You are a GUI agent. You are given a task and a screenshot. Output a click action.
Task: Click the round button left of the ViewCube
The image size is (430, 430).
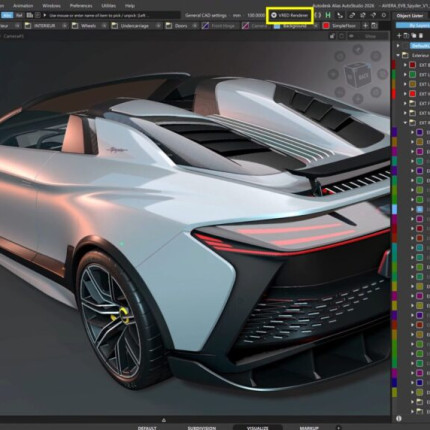coord(333,74)
